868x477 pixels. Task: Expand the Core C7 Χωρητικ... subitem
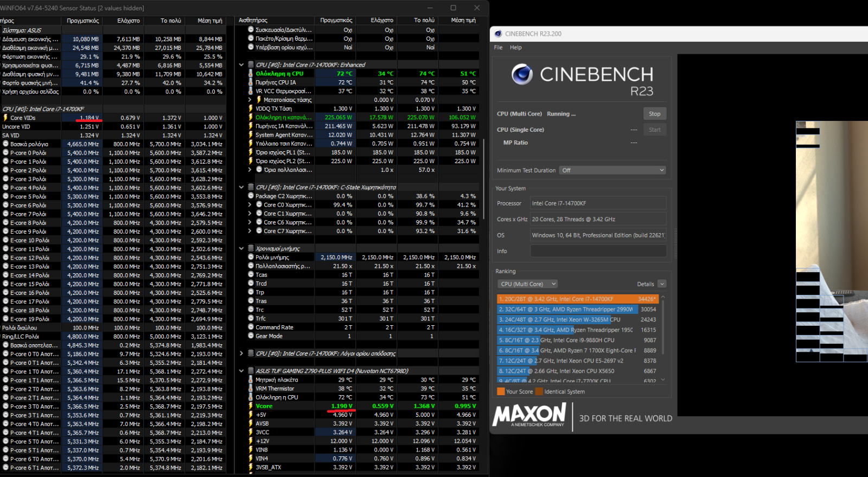[x=250, y=231]
